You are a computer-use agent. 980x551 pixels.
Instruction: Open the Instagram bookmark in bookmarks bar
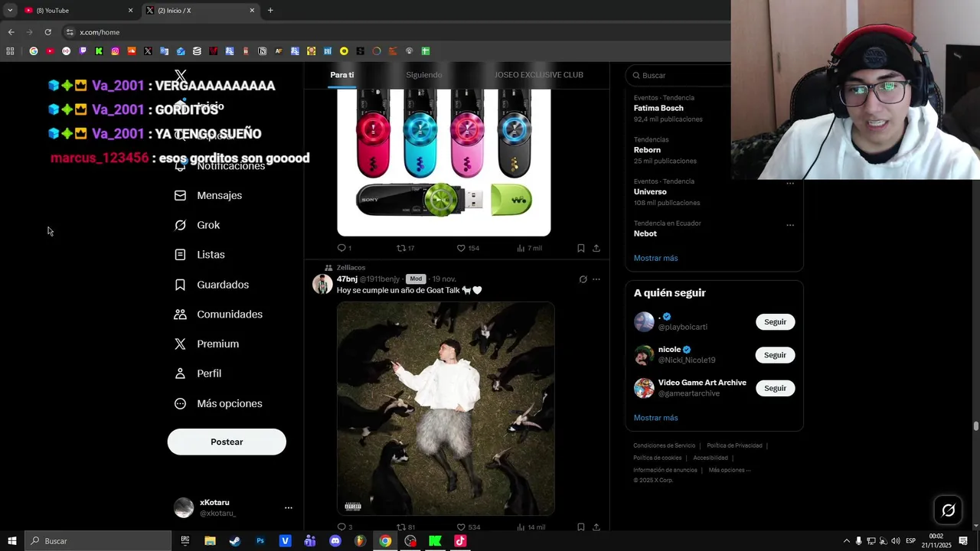pos(116,51)
